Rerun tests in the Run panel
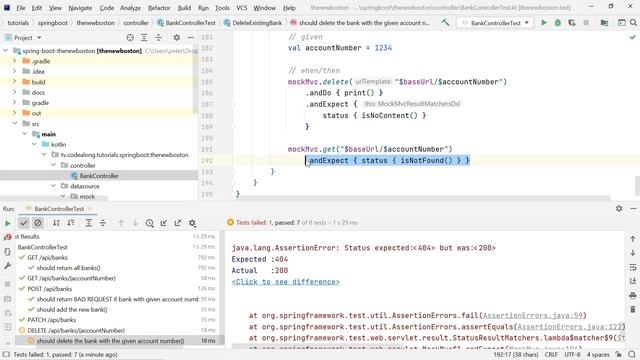640x360 pixels. point(7,223)
